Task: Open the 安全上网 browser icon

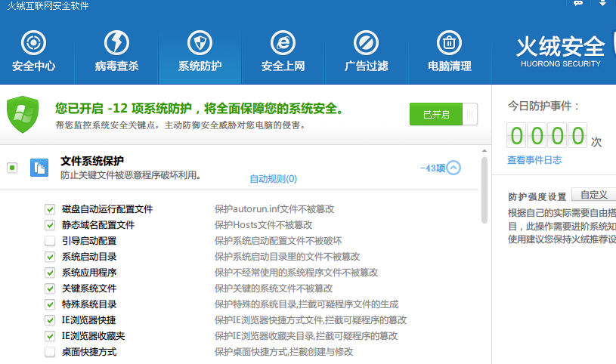Action: [x=283, y=43]
